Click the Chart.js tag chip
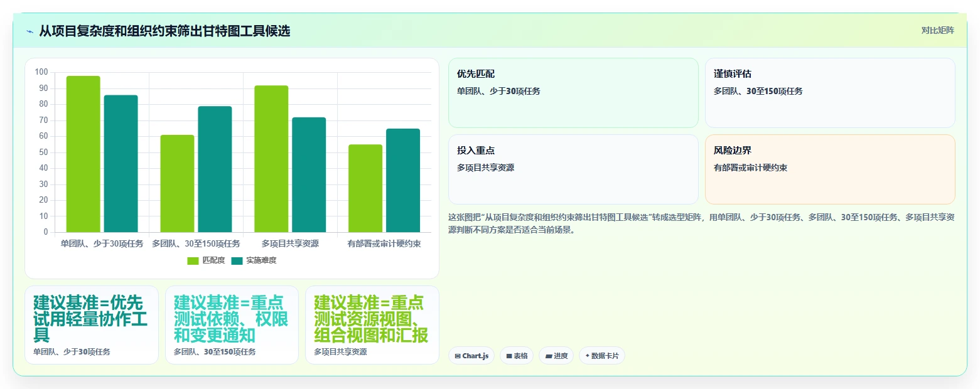The width and height of the screenshot is (980, 389). [471, 356]
